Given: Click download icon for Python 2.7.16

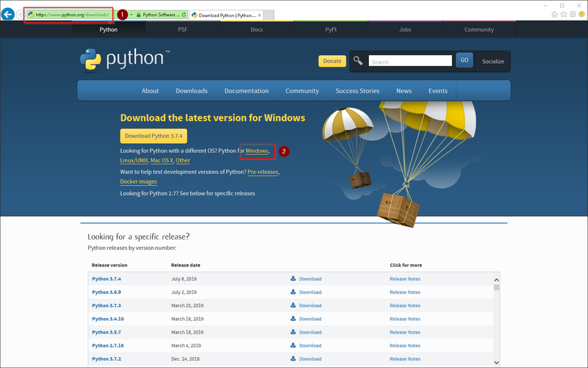Looking at the screenshot, I should coord(293,345).
